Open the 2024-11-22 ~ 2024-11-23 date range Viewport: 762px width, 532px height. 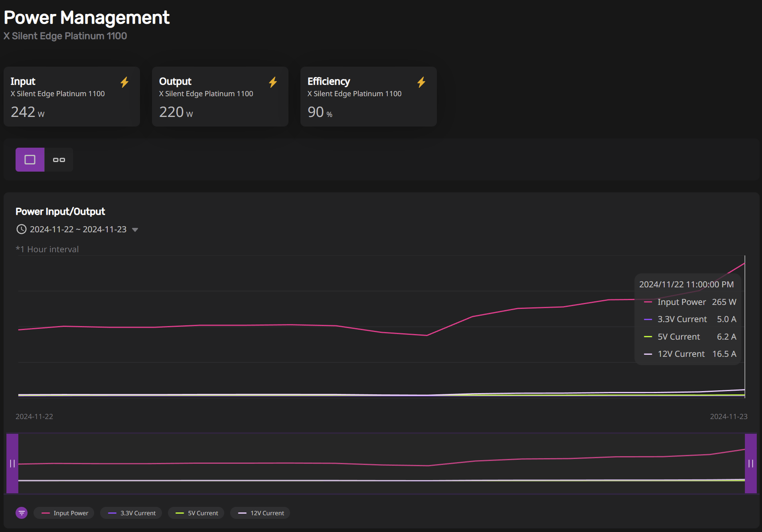[78, 229]
